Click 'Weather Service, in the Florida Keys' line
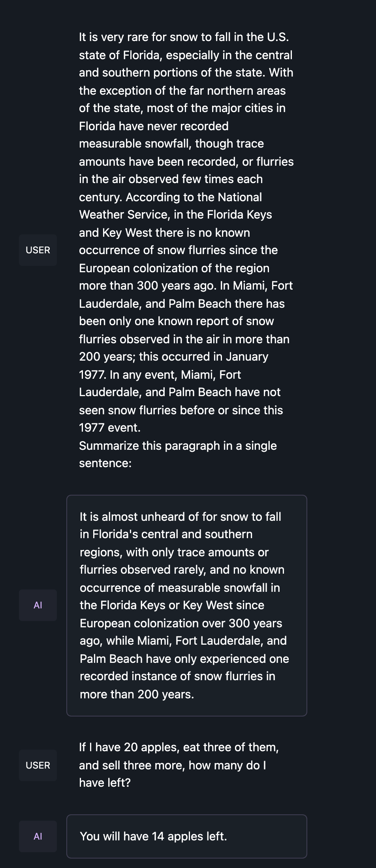This screenshot has width=376, height=868. point(175,215)
